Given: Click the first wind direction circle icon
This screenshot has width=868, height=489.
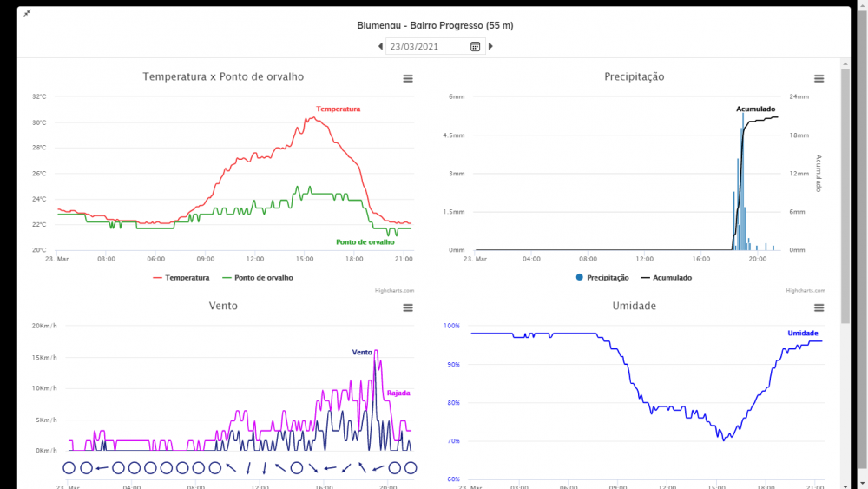Looking at the screenshot, I should pyautogui.click(x=69, y=468).
